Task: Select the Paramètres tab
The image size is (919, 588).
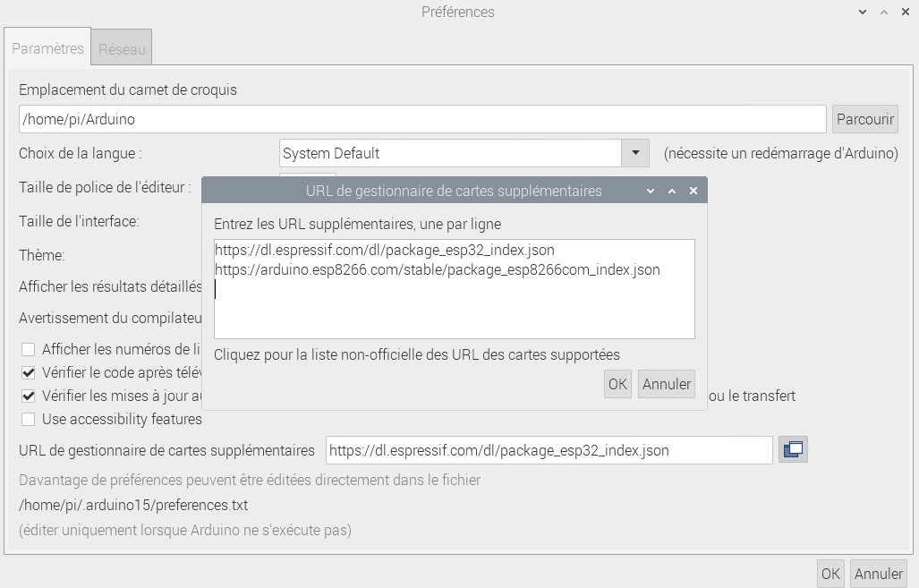Action: click(47, 49)
